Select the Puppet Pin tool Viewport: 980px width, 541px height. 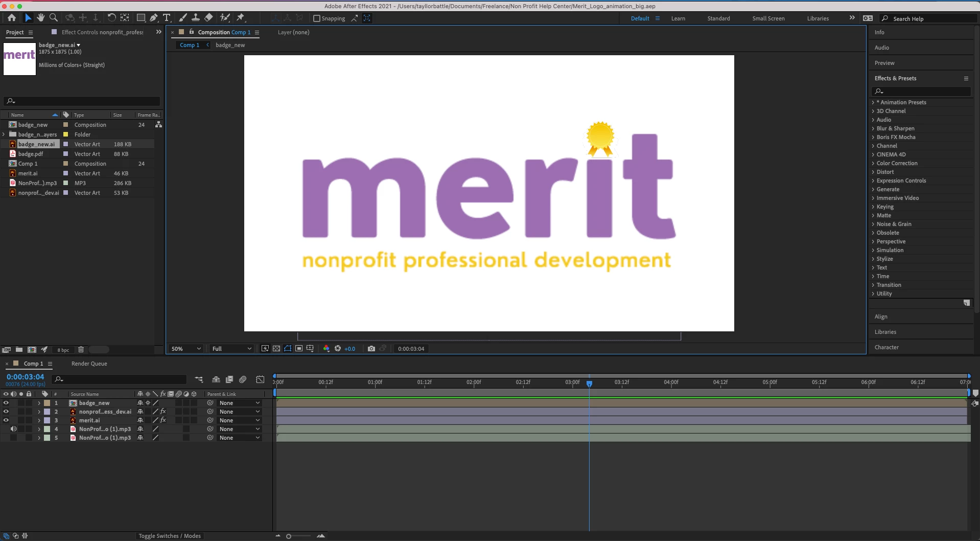[x=241, y=18]
